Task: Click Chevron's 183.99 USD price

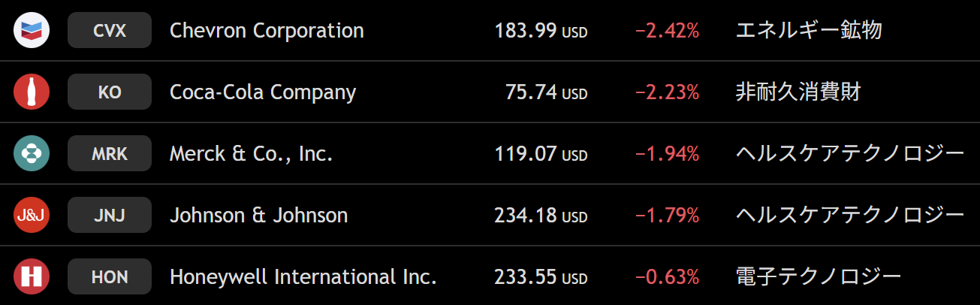Action: [x=541, y=31]
